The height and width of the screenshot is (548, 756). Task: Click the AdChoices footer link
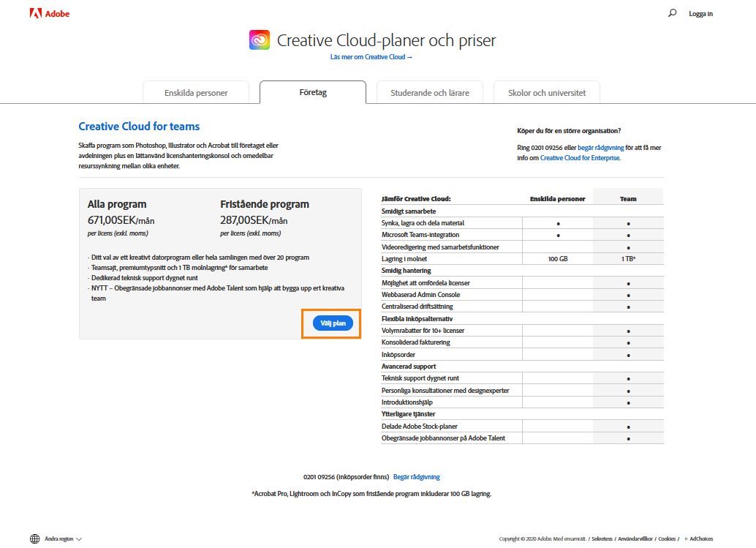(x=701, y=538)
